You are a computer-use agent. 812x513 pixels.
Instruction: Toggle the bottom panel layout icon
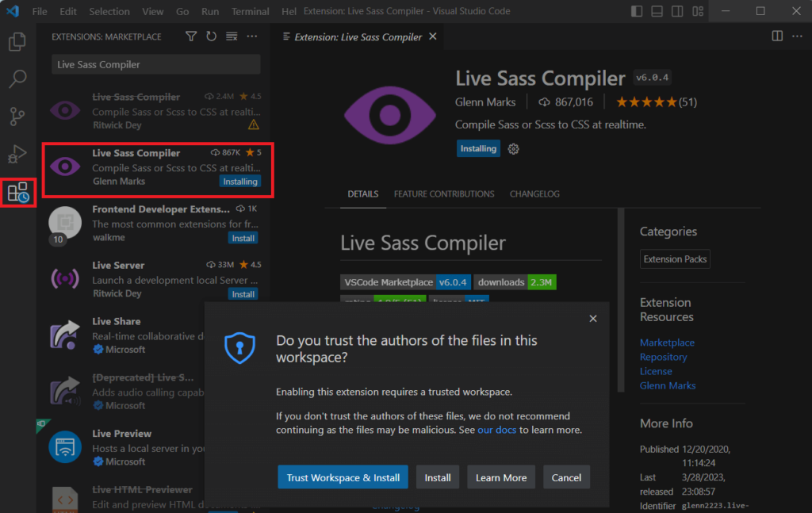657,11
